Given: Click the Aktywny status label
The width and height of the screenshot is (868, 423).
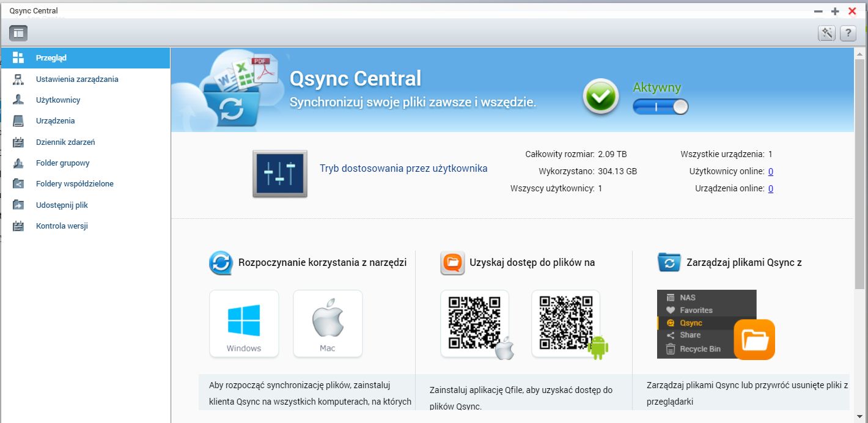Looking at the screenshot, I should click(x=657, y=88).
